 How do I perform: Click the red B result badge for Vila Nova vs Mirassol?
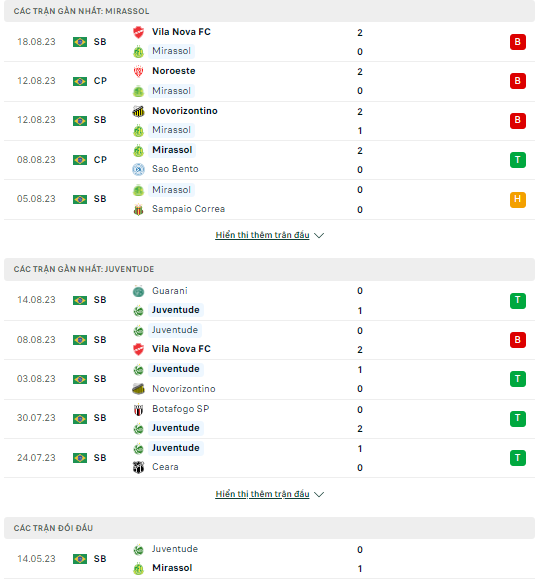coord(517,42)
